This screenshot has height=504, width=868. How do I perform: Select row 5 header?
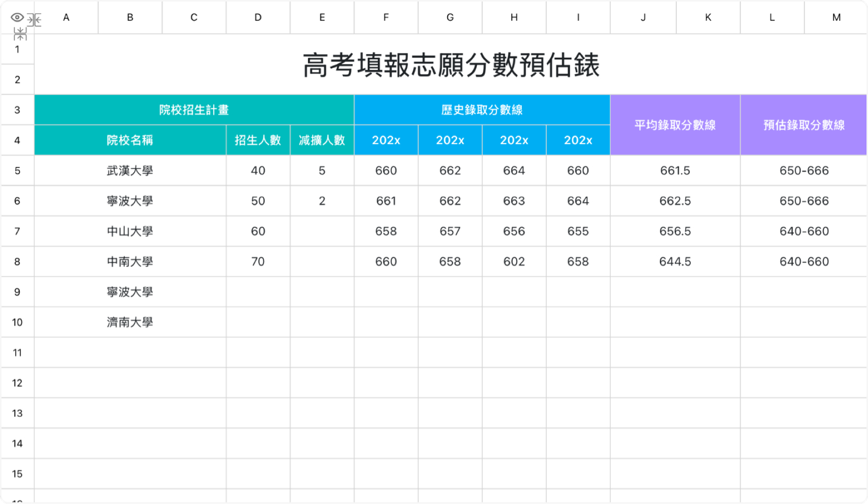point(17,170)
